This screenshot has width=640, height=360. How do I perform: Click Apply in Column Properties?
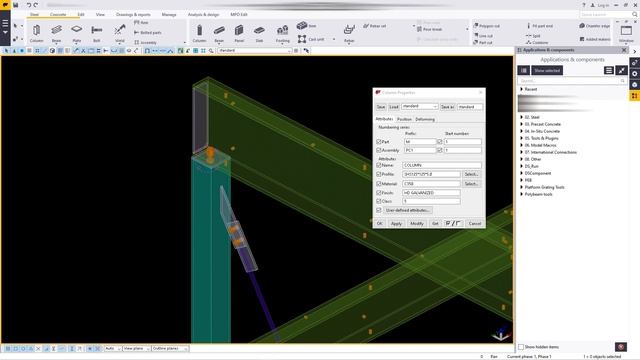point(396,224)
